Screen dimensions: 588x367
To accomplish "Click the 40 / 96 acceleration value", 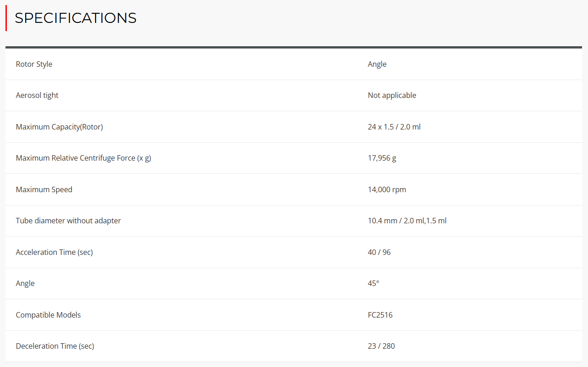I will [379, 252].
